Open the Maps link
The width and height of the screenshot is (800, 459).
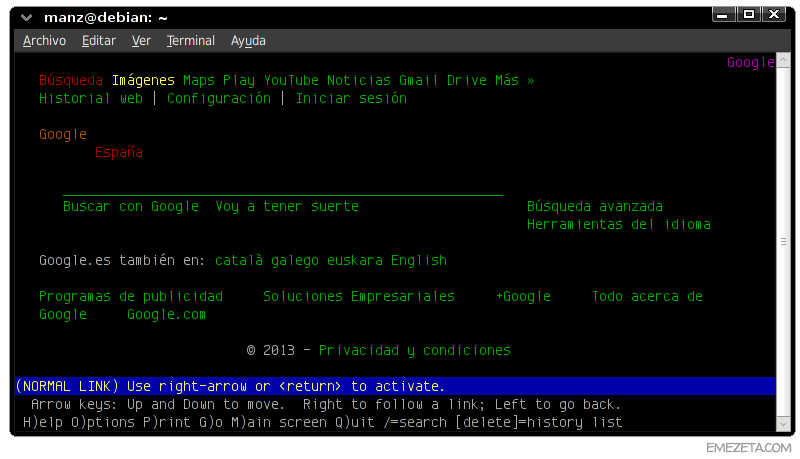tap(198, 81)
